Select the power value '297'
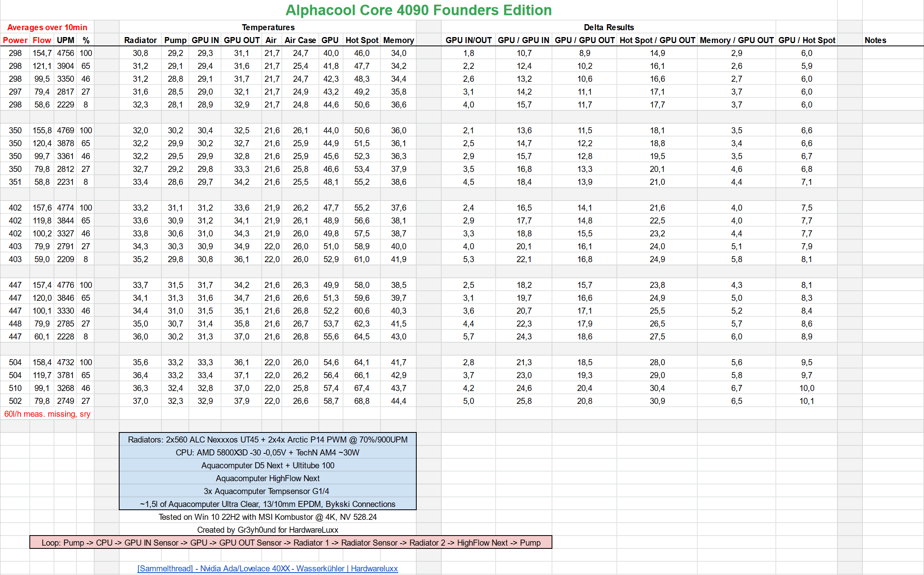The width and height of the screenshot is (924, 575). click(15, 92)
